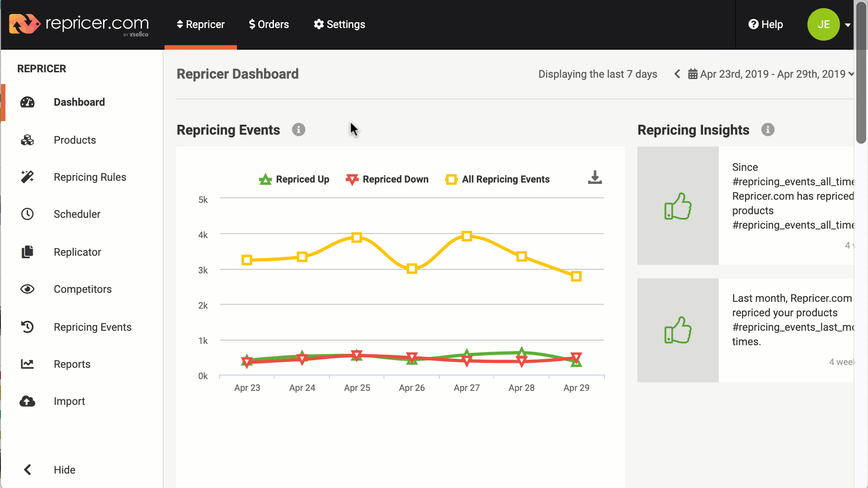This screenshot has width=868, height=488.
Task: Click the Repricing Rules magic wand icon
Action: coord(28,177)
